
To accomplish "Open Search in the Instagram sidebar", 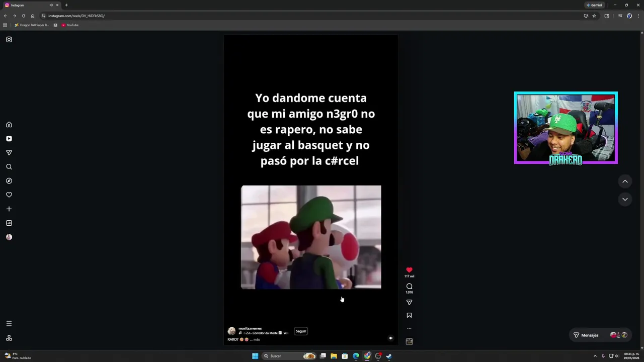I will [x=9, y=167].
